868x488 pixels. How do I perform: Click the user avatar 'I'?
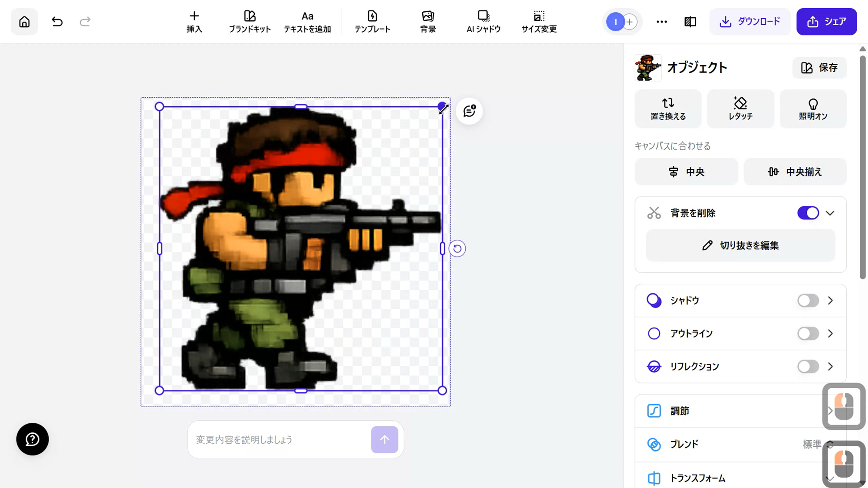click(x=615, y=22)
